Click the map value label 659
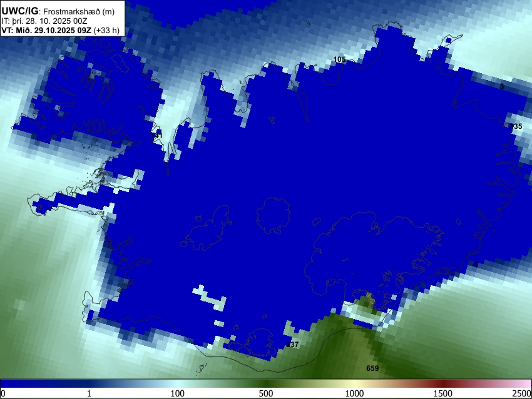Viewport: 532px width, 399px height. click(x=372, y=368)
